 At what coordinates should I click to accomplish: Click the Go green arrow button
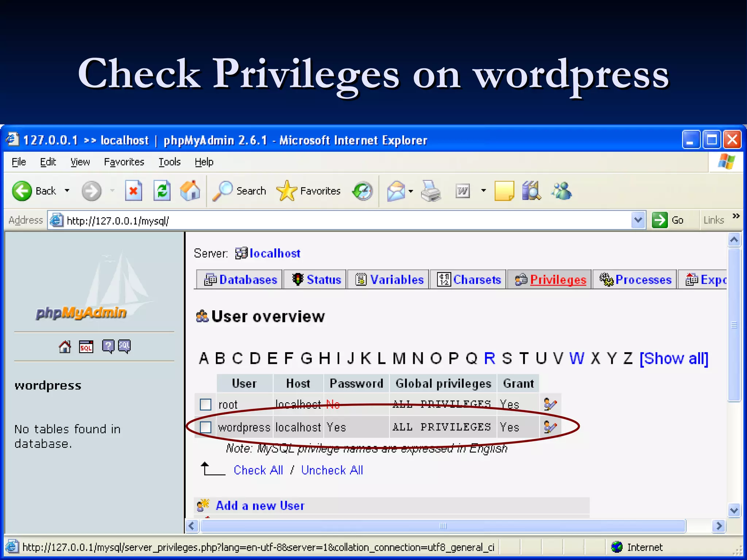659,220
